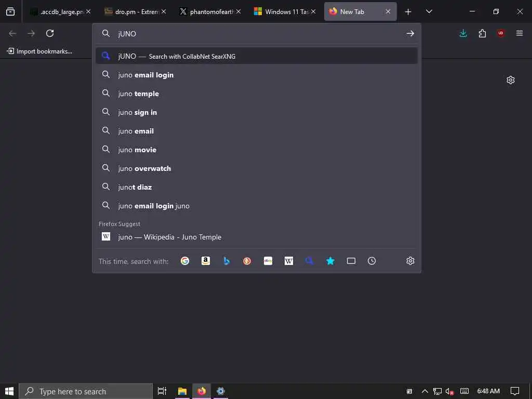Search this time with Wikipedia
Viewport: 532px width, 399px height.
click(289, 261)
